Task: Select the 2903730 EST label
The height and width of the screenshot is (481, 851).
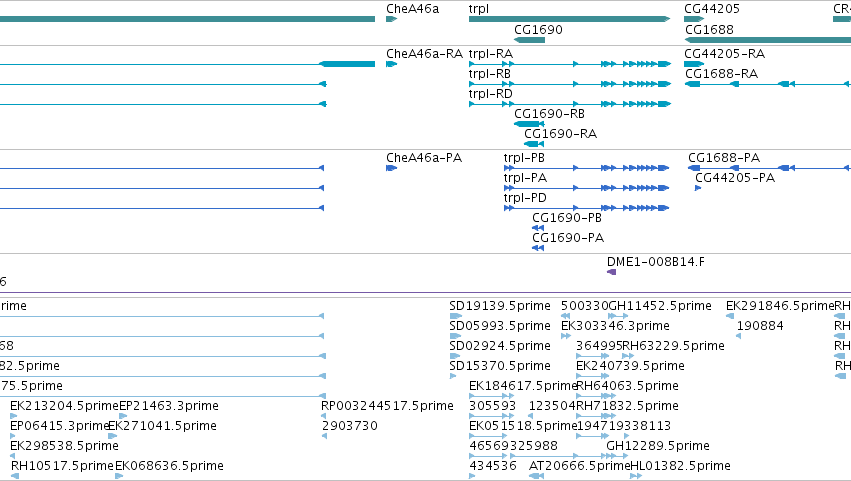Action: tap(350, 426)
